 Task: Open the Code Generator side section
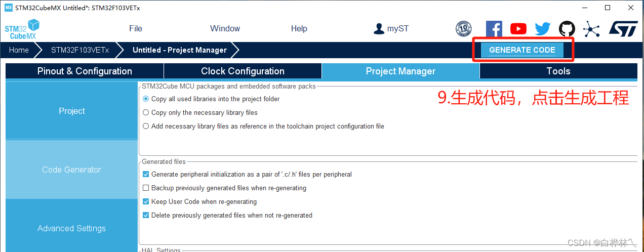click(x=71, y=170)
